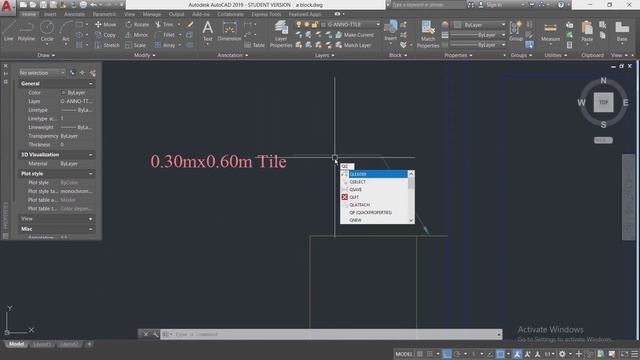640x360 pixels.
Task: Toggle polar tracking in status bar
Action: [x=458, y=354]
